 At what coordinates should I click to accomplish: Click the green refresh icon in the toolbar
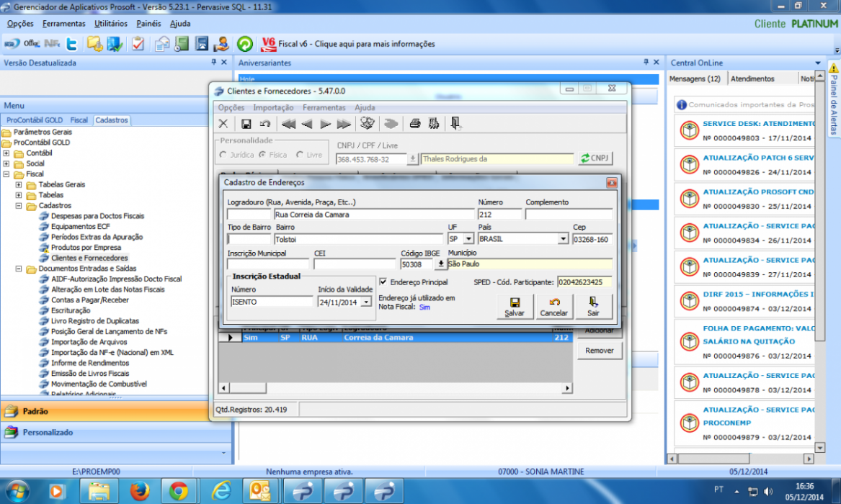(244, 44)
